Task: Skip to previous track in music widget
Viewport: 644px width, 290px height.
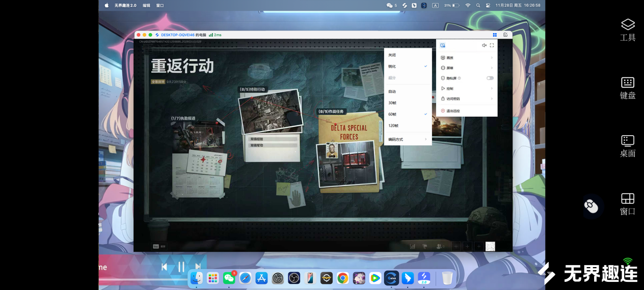Action: click(164, 267)
